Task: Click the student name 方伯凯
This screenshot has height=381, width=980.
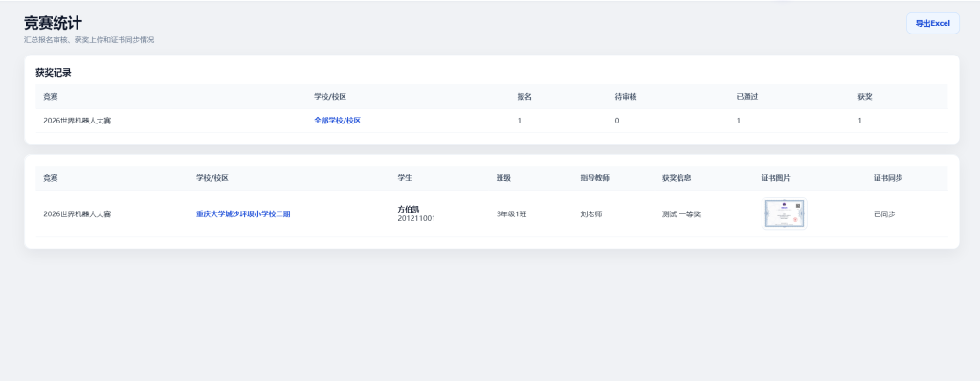Action: (409, 209)
